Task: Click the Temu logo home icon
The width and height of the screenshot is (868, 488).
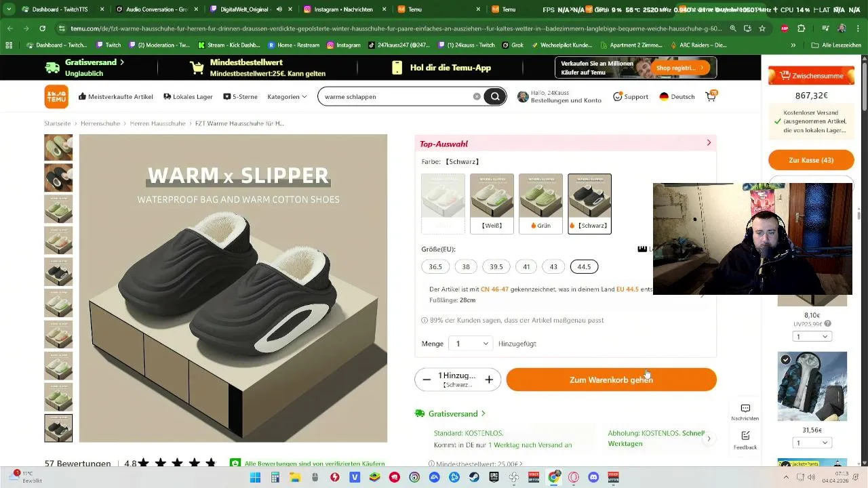Action: coord(56,96)
